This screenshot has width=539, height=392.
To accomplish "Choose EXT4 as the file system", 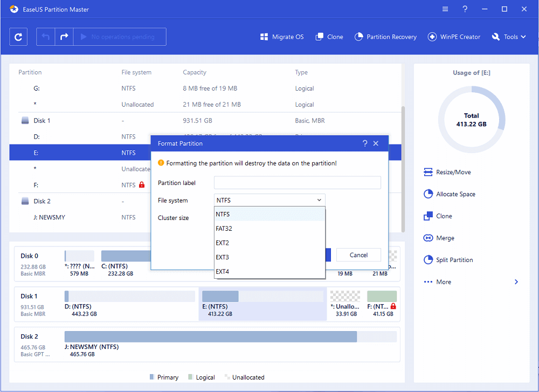I will coord(224,272).
